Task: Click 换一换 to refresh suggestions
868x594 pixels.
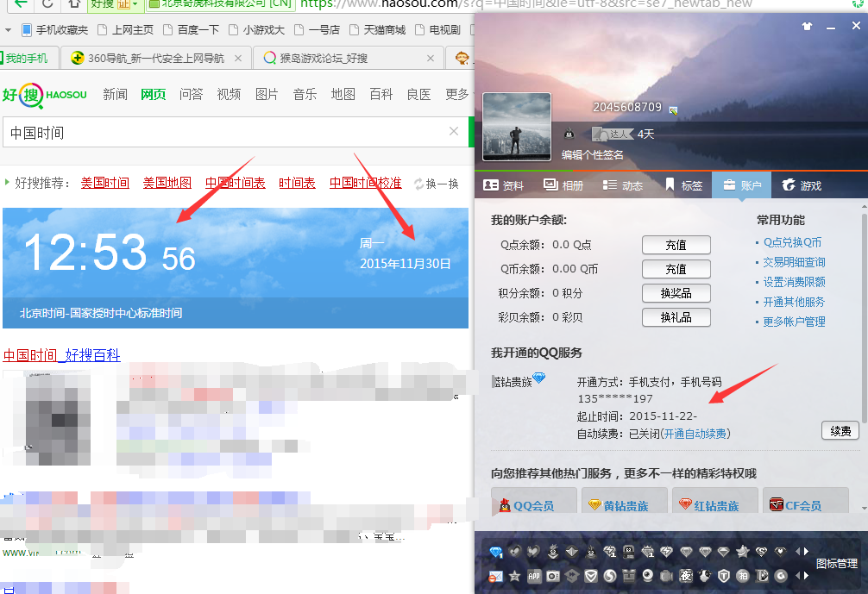Action: point(437,184)
